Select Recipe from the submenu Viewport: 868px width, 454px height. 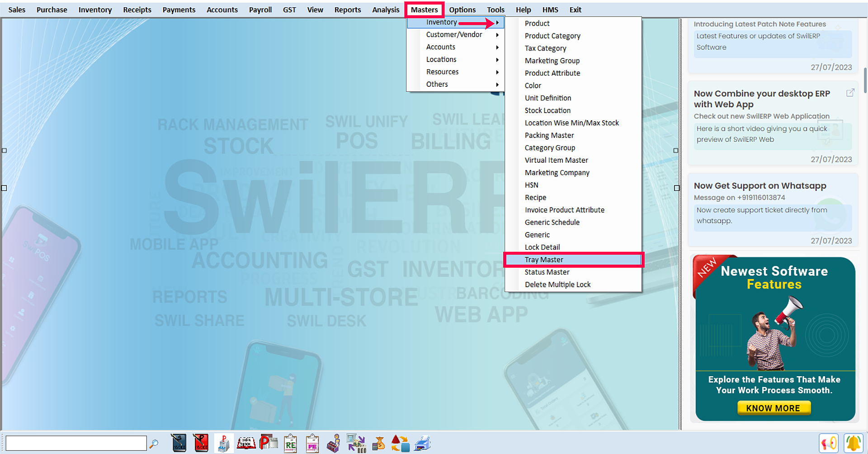tap(573, 198)
